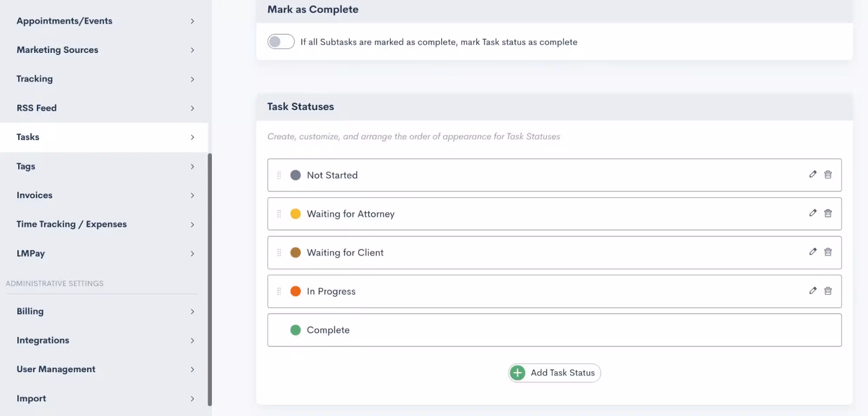Open the Invoices settings menu
Screen dimensions: 868x416
coord(35,195)
